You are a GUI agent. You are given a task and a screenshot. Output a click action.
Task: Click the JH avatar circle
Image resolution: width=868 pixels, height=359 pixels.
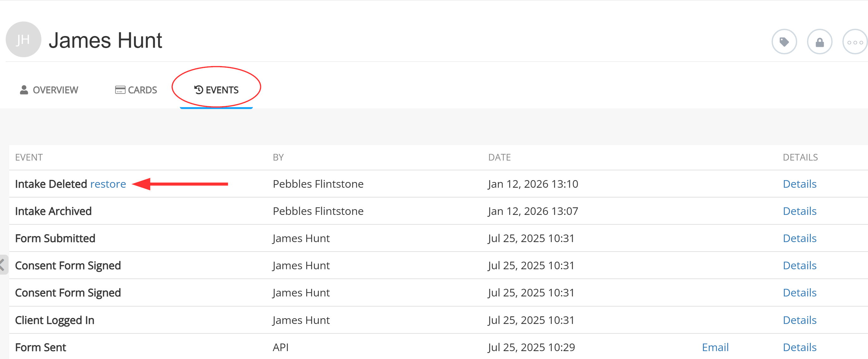point(23,40)
